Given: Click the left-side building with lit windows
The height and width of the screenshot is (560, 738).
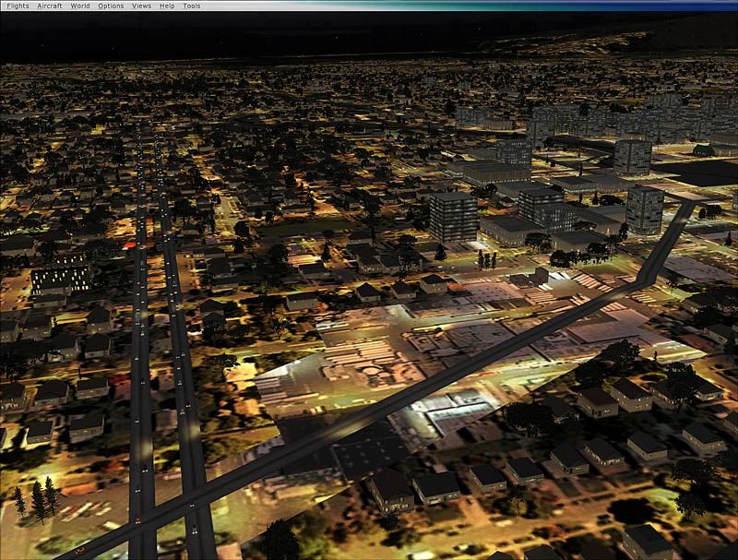Looking at the screenshot, I should [x=61, y=278].
